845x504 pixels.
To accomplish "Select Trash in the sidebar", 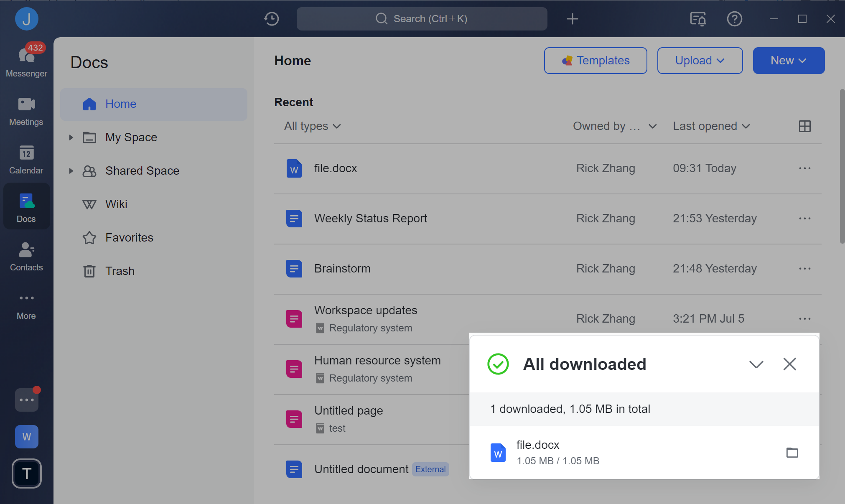I will coord(120,271).
